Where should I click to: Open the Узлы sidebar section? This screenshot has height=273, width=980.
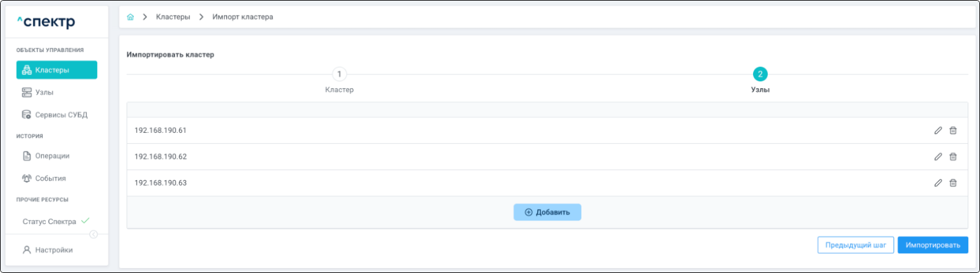click(44, 92)
